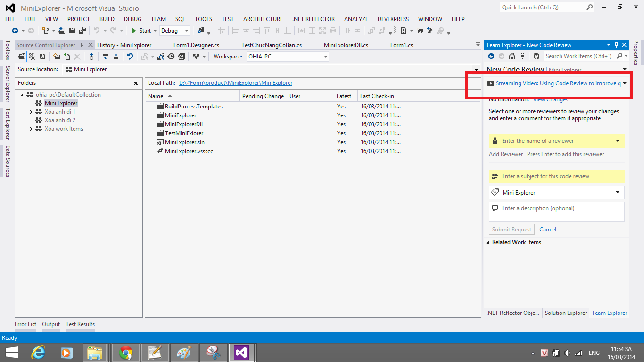
Task: Click the New Folder icon in Source Control toolbar
Action: point(57,57)
